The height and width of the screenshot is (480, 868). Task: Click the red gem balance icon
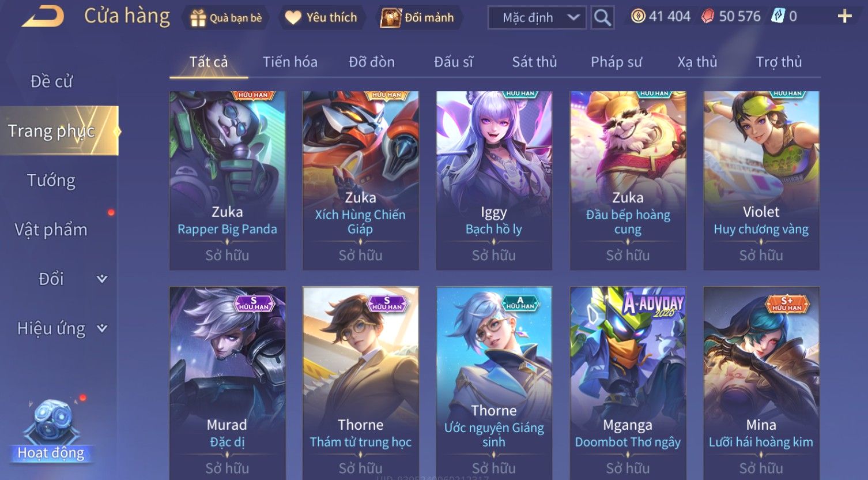[x=707, y=16]
